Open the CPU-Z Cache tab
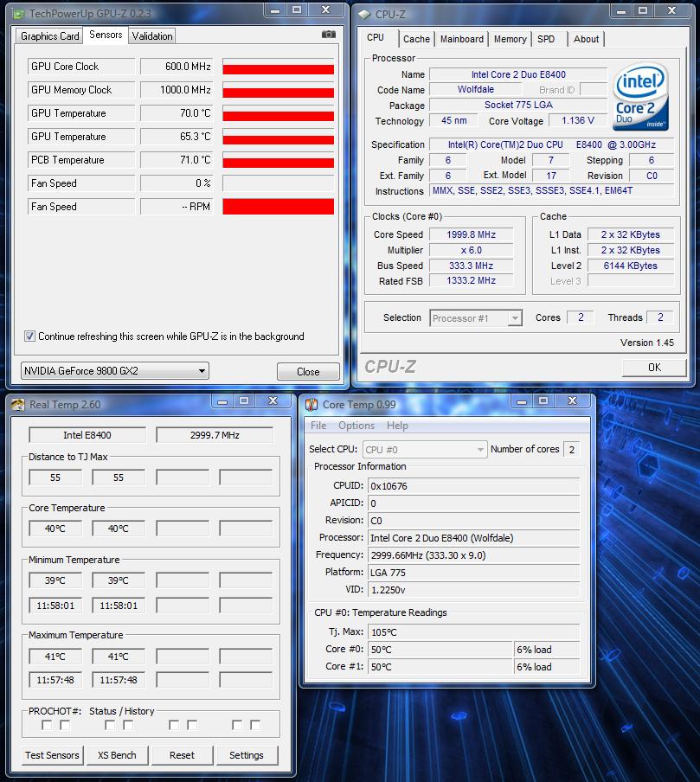This screenshot has width=700, height=782. click(416, 39)
